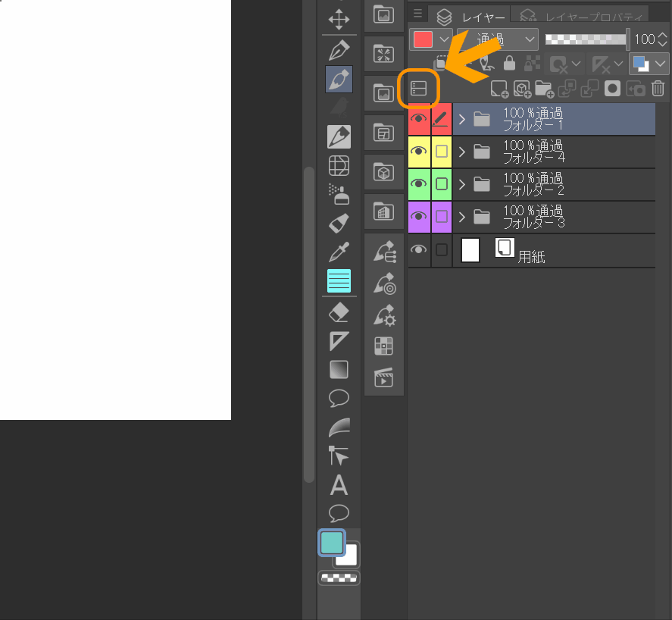
Task: Open the building background material folder
Action: [x=383, y=211]
